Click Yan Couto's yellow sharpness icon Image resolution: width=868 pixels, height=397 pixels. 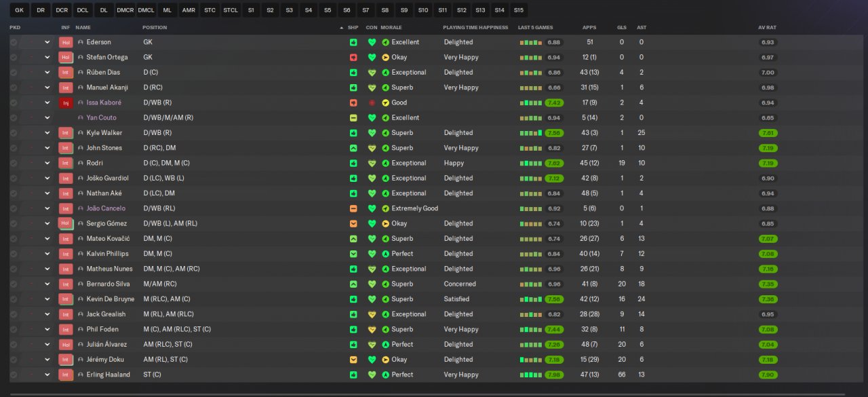pos(353,117)
